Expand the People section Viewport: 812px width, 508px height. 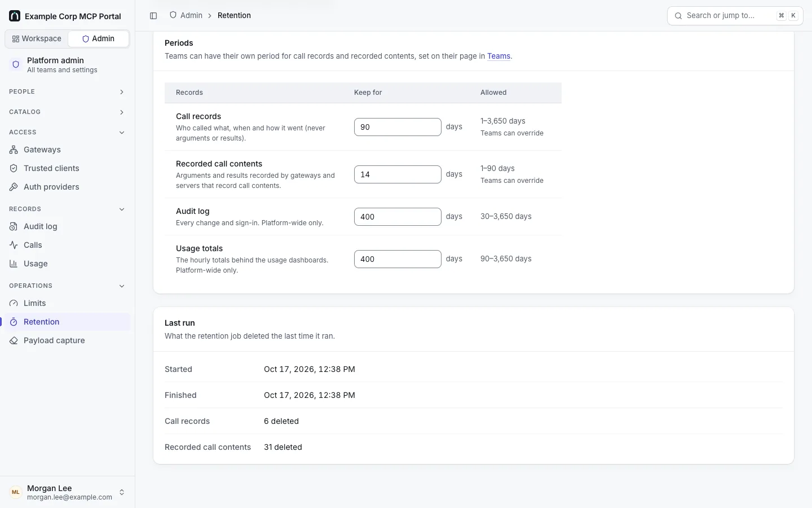(67, 91)
